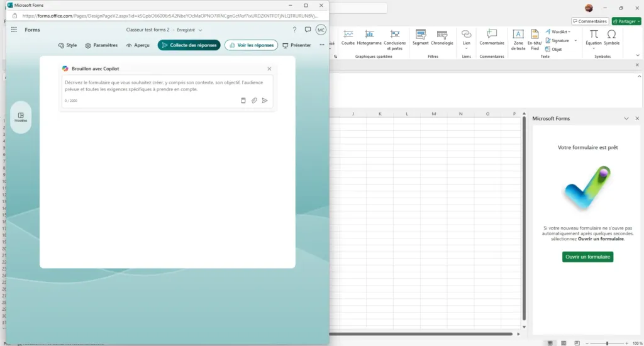Click Ouvrir un formulaire button
The image size is (644, 346).
pos(587,257)
